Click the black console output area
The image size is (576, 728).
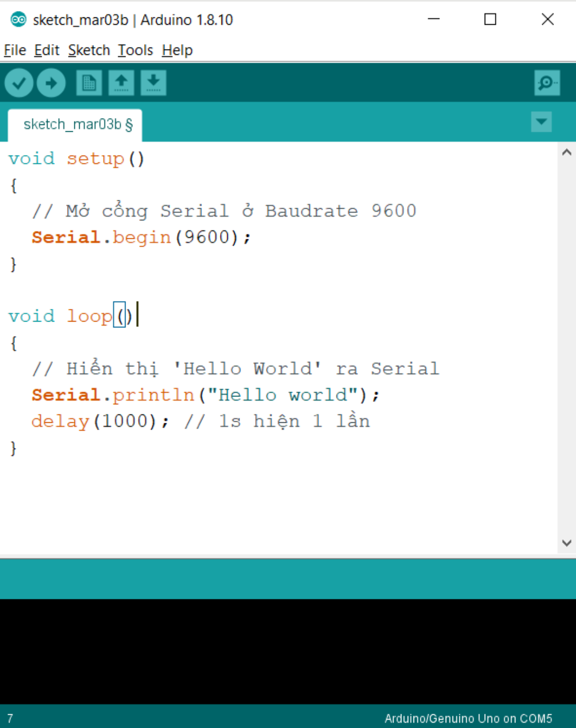tap(287, 651)
